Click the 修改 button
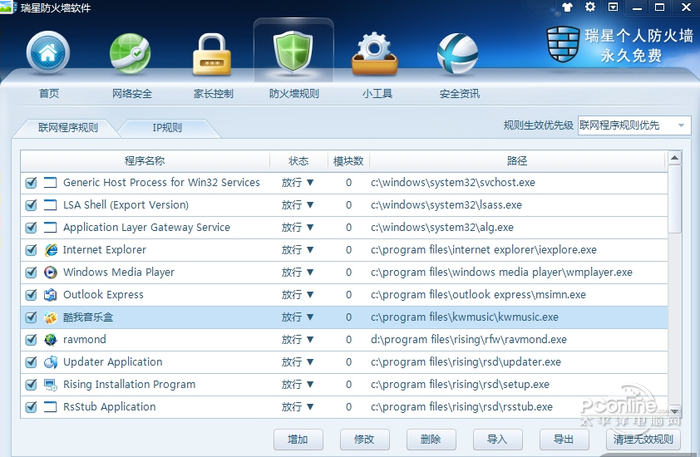 [x=364, y=440]
